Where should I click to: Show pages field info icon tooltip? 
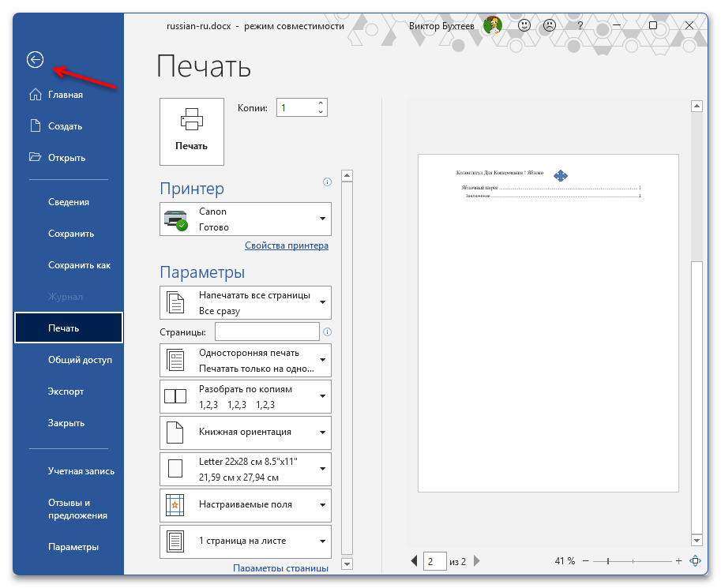[328, 332]
